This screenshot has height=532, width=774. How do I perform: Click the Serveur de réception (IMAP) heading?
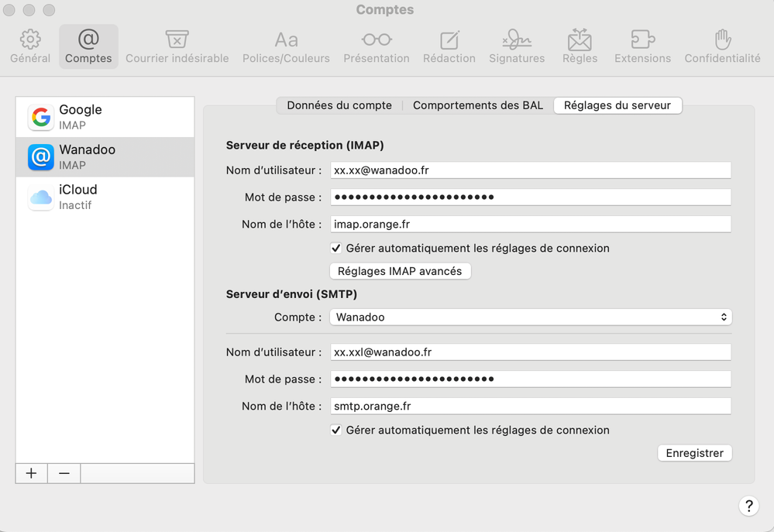click(x=305, y=146)
